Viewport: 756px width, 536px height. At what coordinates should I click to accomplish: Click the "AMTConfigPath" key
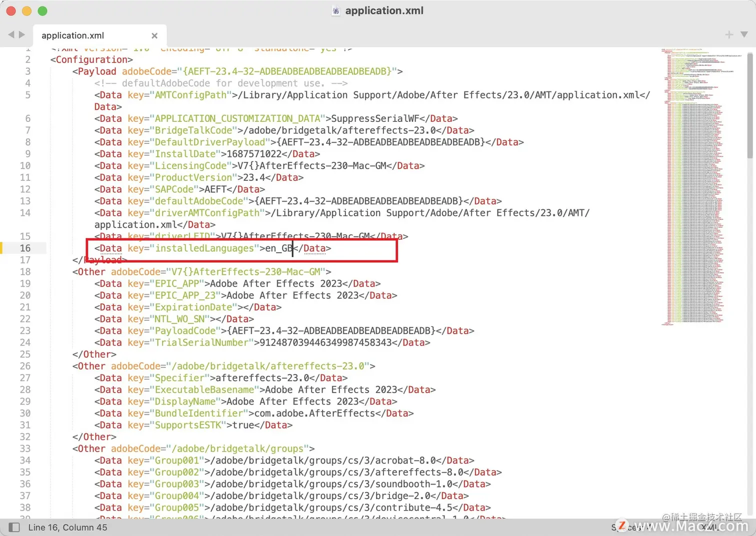[190, 95]
